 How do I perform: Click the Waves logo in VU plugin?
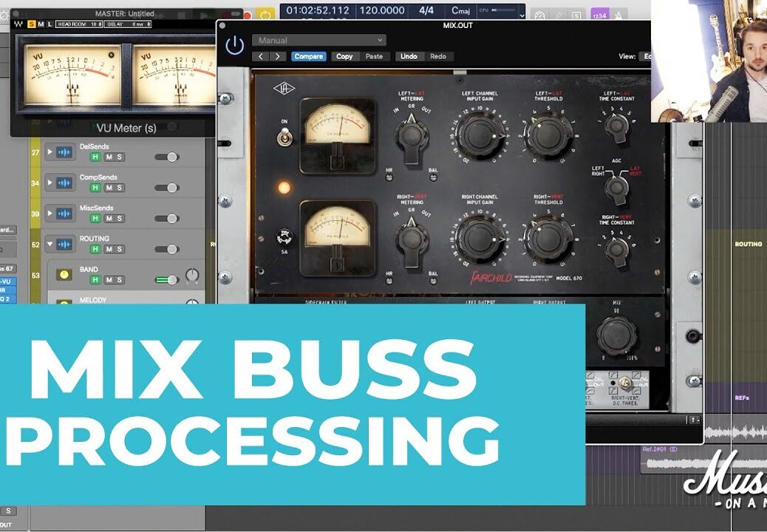pyautogui.click(x=18, y=24)
